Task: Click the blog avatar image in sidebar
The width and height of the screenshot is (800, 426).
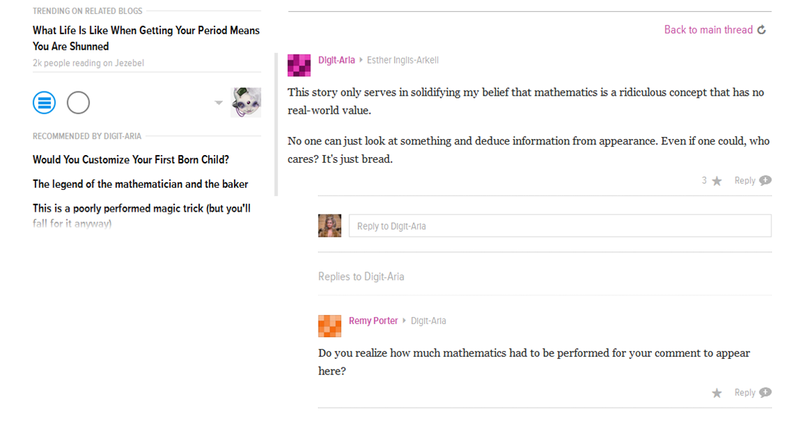Action: [x=246, y=102]
